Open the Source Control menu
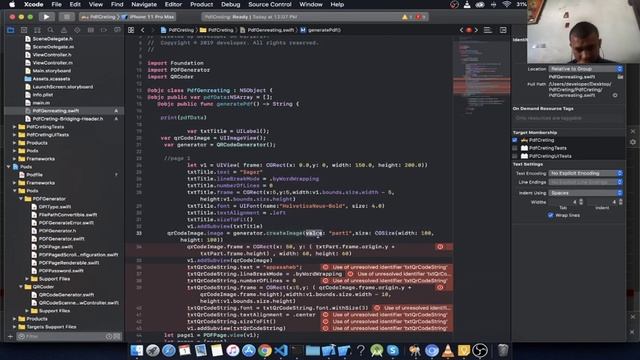This screenshot has height=360, width=640. 269,4
